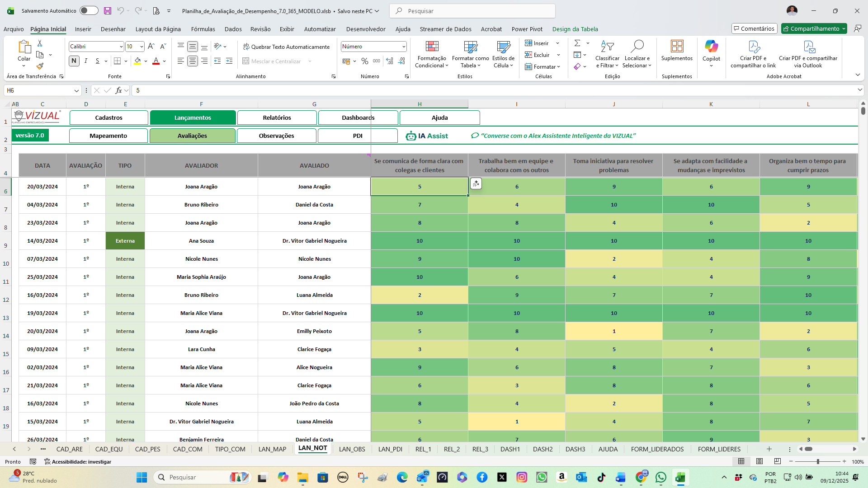
Task: Open Estilos de Célula gallery
Action: point(503,54)
